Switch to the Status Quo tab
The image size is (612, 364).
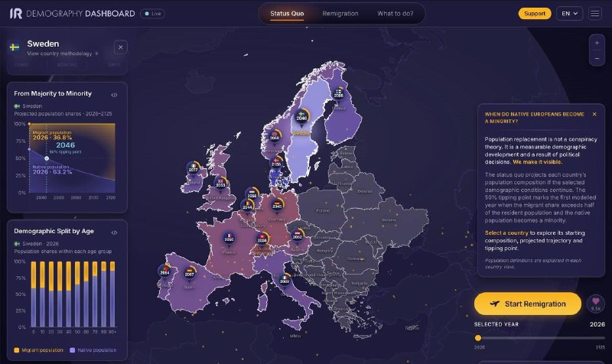(287, 14)
